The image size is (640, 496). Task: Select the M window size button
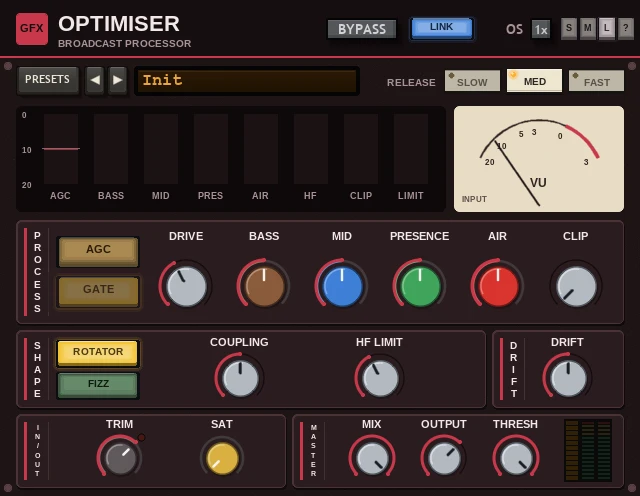(588, 29)
